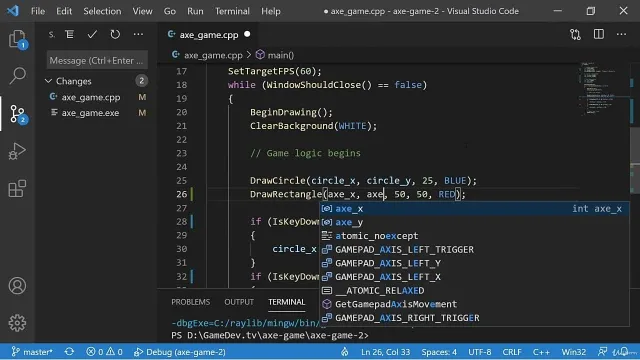Click the SetTargetFPS(60) code line
640x360 pixels.
pos(275,71)
